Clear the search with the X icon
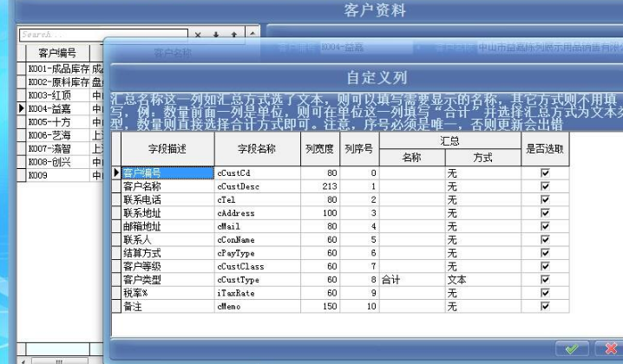Image resolution: width=623 pixels, height=364 pixels. pyautogui.click(x=199, y=35)
